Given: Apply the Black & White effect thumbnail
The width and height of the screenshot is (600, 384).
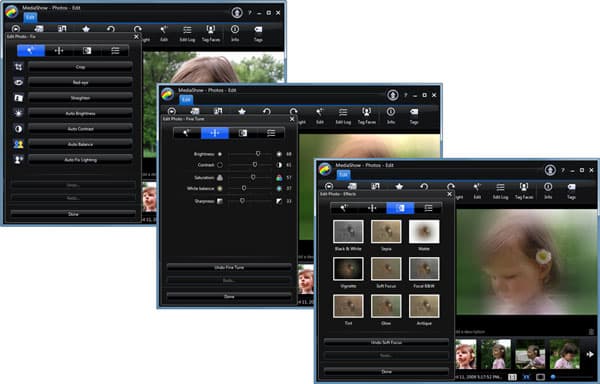Looking at the screenshot, I should pos(348,231).
